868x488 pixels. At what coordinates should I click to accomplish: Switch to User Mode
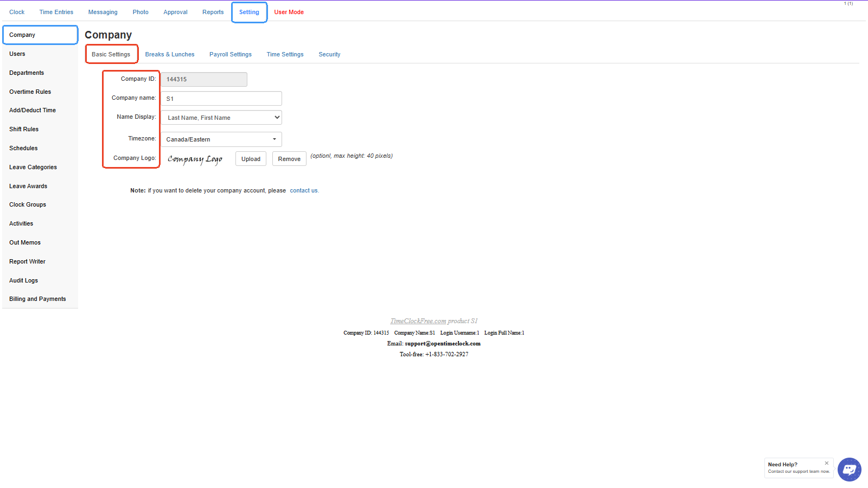pos(289,12)
